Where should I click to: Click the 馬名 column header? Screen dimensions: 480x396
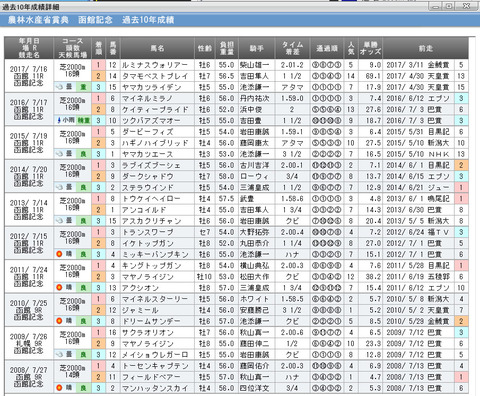point(157,48)
